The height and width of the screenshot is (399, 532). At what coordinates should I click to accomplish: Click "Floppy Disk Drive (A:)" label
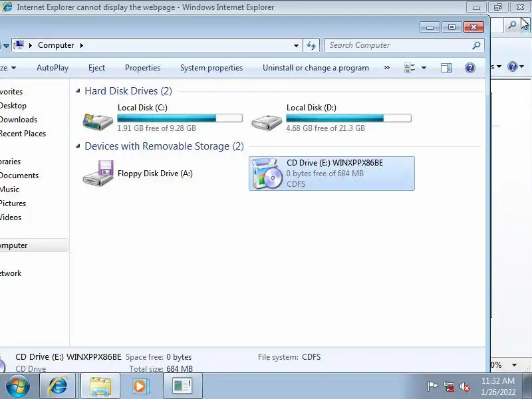(155, 174)
